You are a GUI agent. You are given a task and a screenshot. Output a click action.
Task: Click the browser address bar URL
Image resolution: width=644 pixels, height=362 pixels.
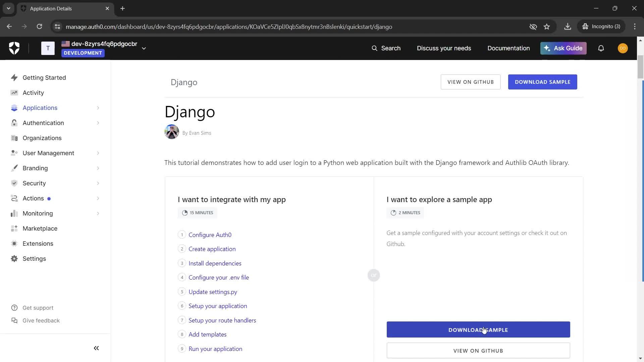(229, 27)
